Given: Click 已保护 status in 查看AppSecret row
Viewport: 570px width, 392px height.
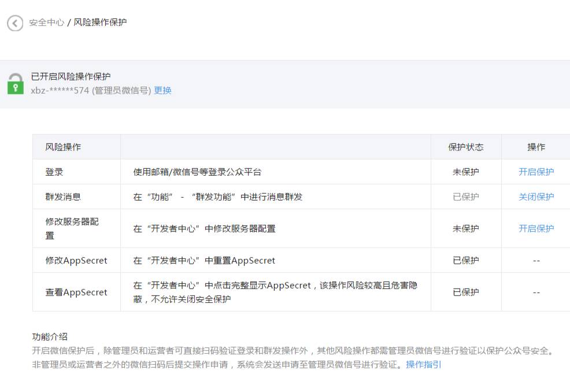Looking at the screenshot, I should point(466,293).
